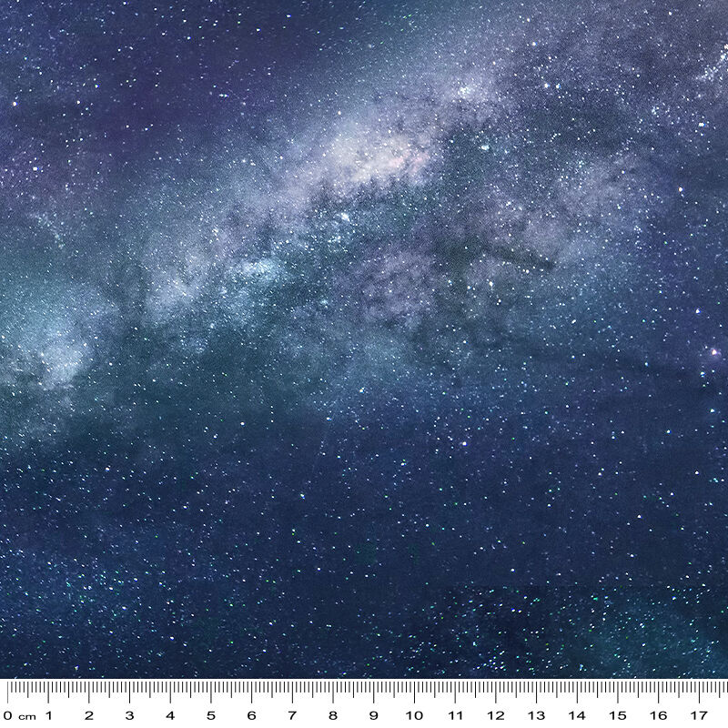728x728 pixels.
Task: Click the number "14" on the ruler
Action: click(x=577, y=715)
